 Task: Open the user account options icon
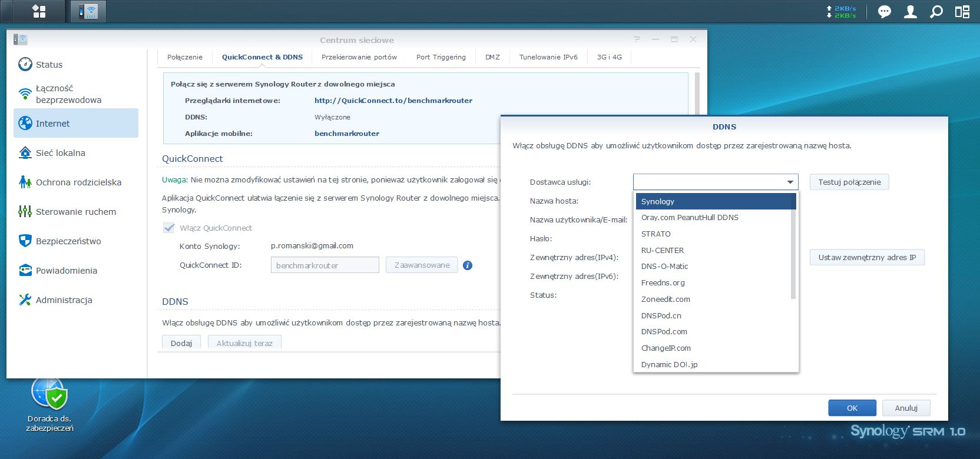(x=911, y=12)
